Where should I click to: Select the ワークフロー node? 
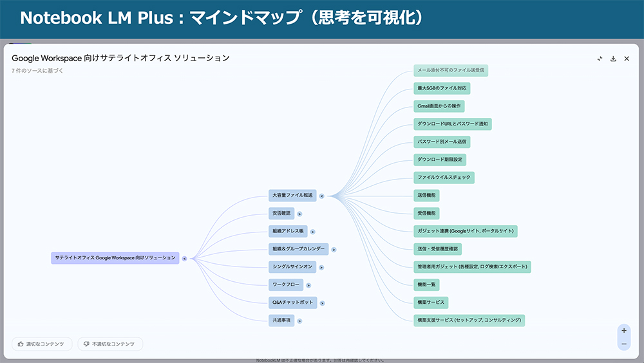point(286,284)
